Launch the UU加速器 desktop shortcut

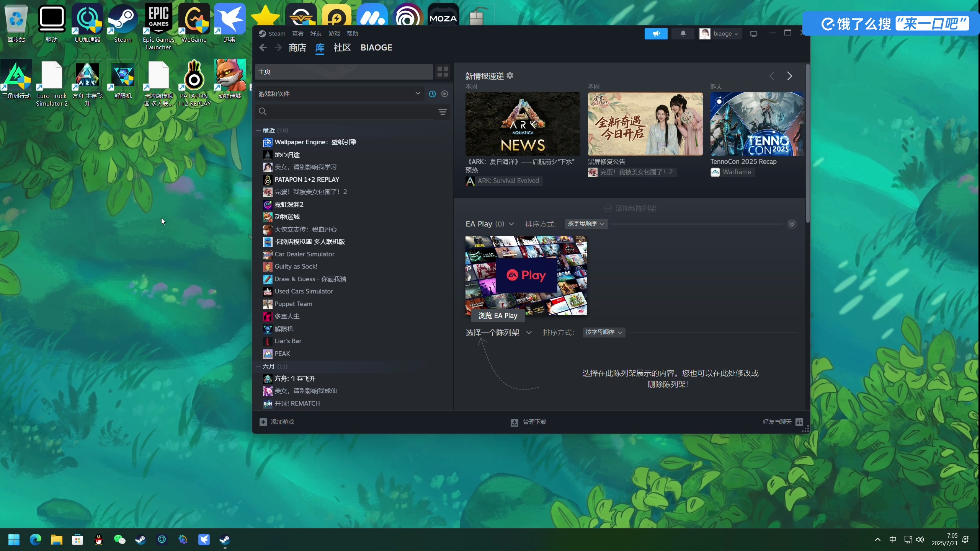point(87,23)
